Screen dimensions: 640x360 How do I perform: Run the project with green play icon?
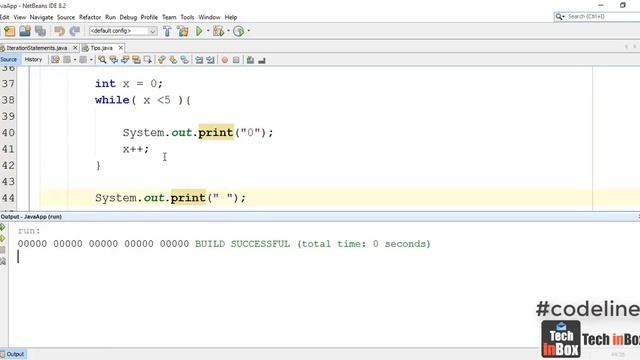coord(199,31)
